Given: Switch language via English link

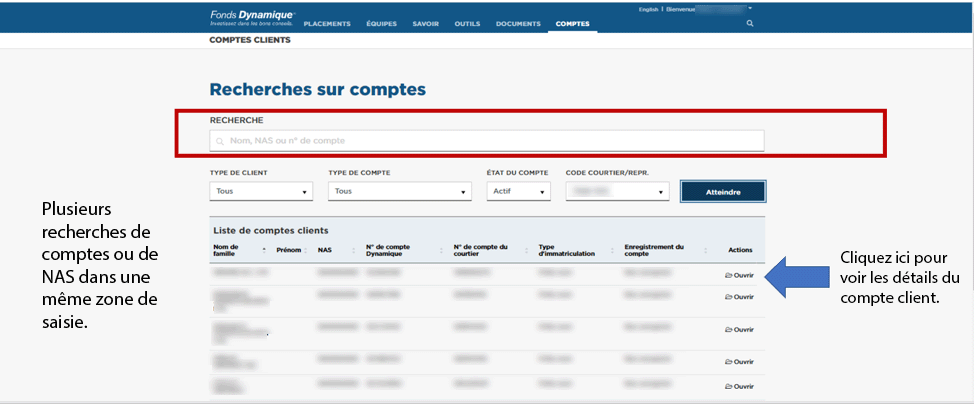Looking at the screenshot, I should (648, 8).
